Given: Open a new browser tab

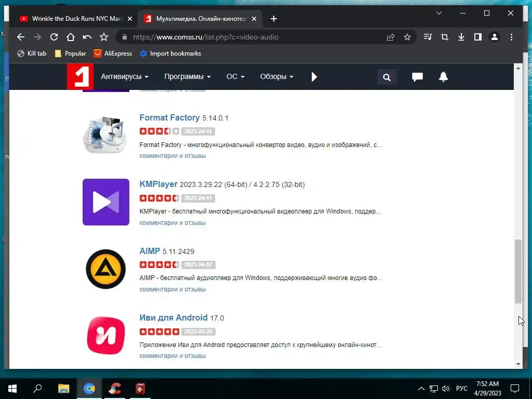Looking at the screenshot, I should click(x=274, y=19).
